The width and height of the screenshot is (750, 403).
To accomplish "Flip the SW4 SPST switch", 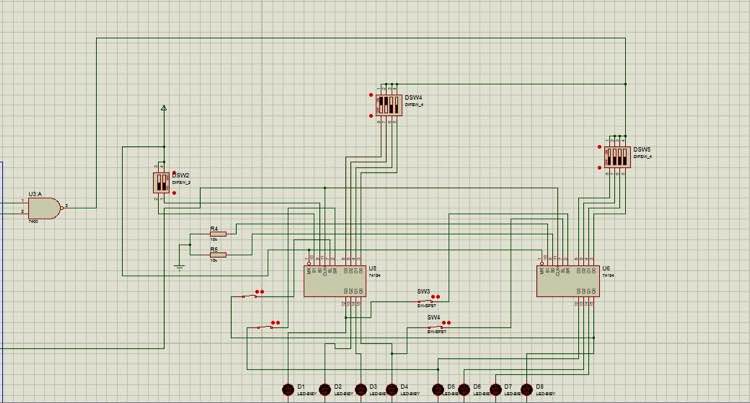I will (x=437, y=327).
